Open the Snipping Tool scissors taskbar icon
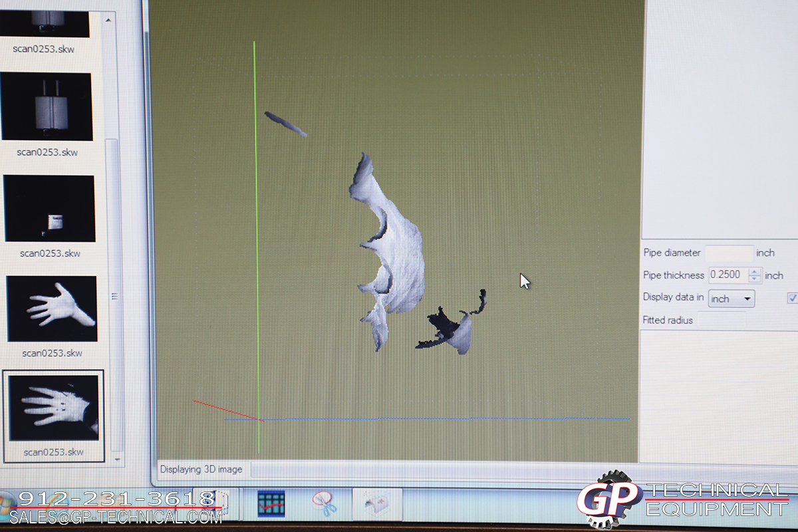Image resolution: width=798 pixels, height=532 pixels. click(324, 504)
